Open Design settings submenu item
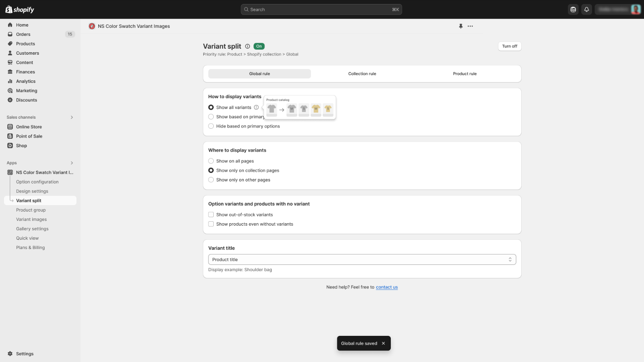644x362 pixels. [x=32, y=191]
